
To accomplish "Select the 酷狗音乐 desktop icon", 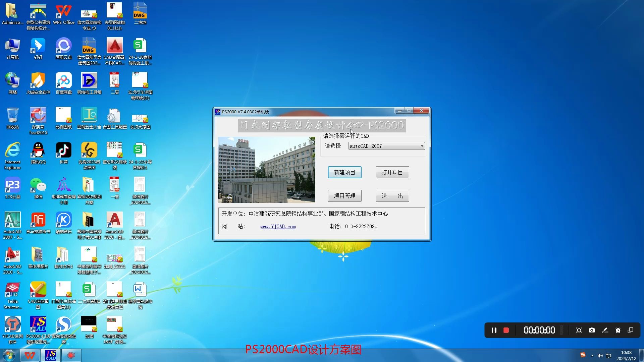I will coord(64,223).
